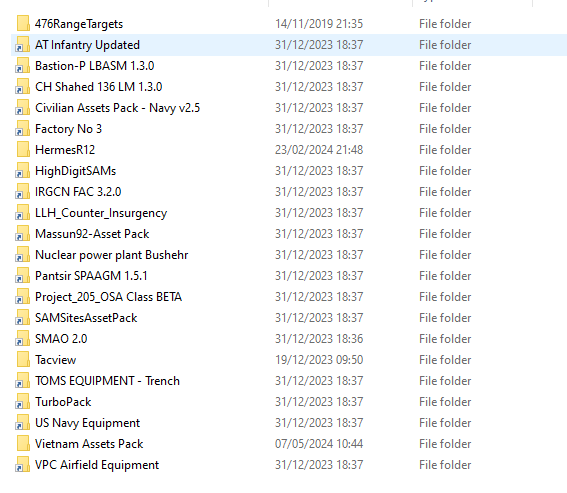Click File folder type in TurboPack row
Viewport: 567px width, 493px height.
[x=445, y=401]
